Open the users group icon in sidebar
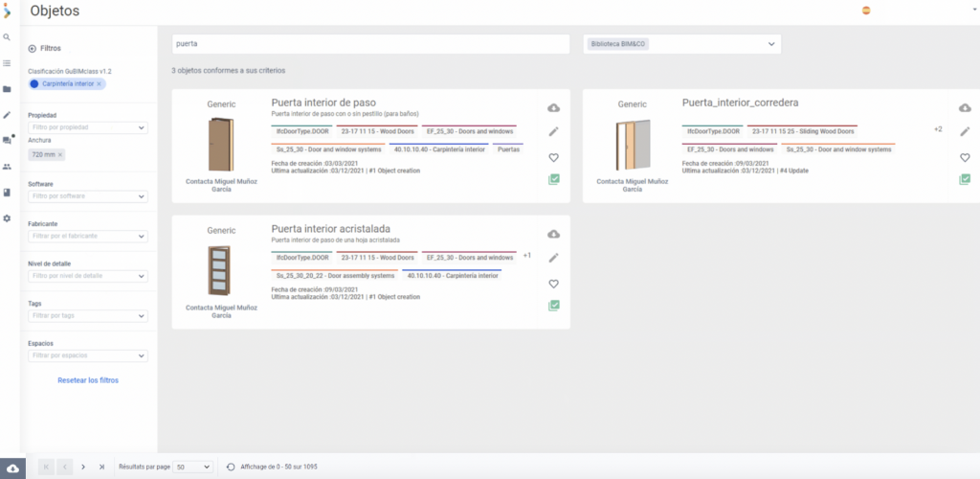980x479 pixels. click(7, 167)
